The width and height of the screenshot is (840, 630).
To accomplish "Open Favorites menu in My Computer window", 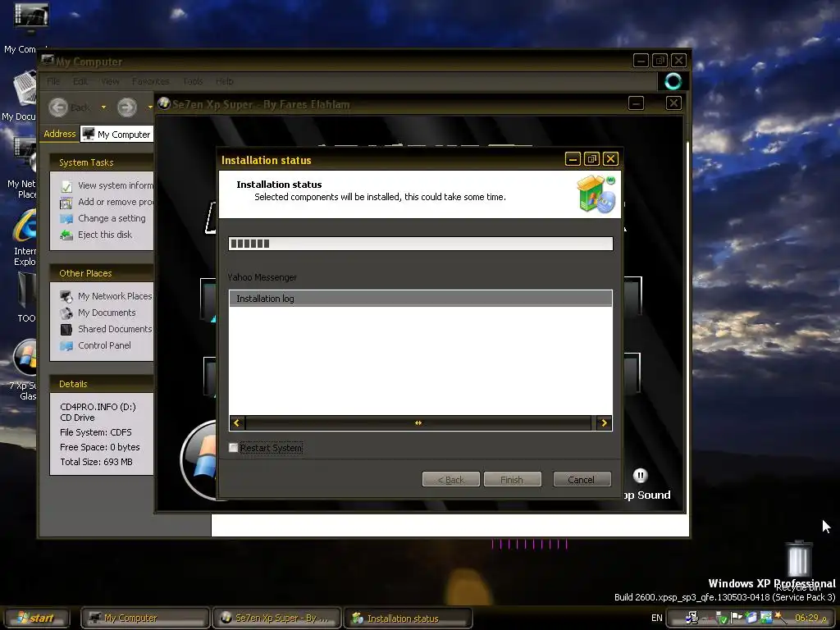I will tap(151, 81).
